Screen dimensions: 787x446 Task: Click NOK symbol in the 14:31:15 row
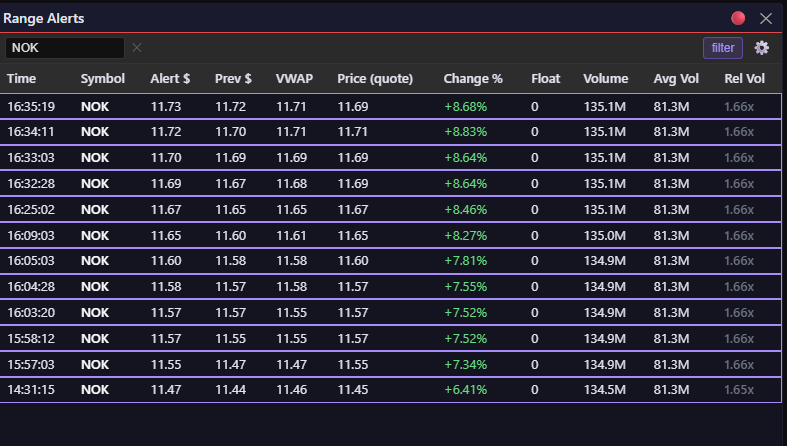[95, 389]
